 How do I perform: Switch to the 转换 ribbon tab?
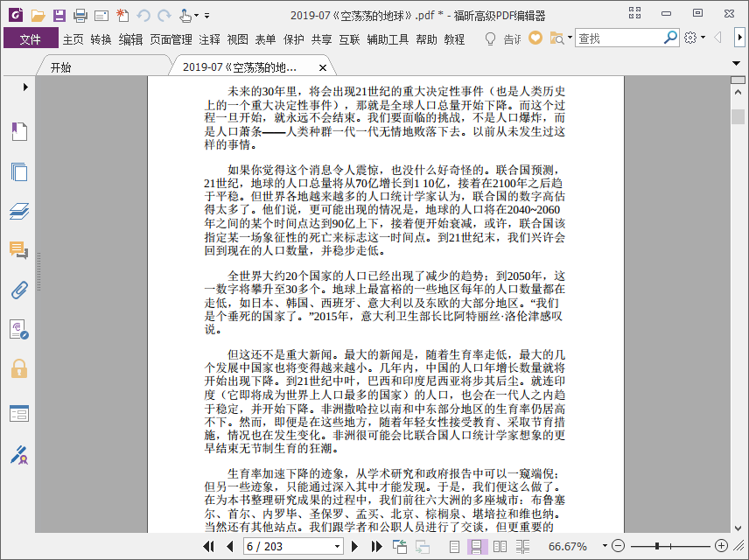coord(101,39)
